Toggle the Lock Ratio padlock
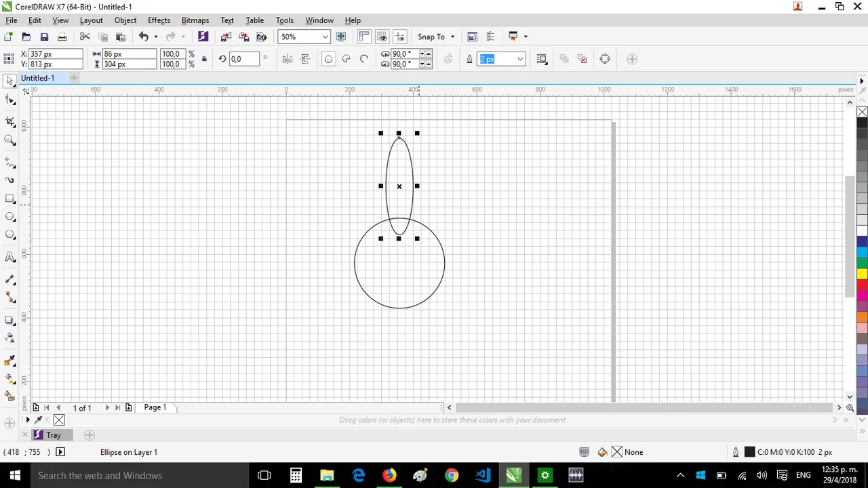868x488 pixels. point(204,59)
